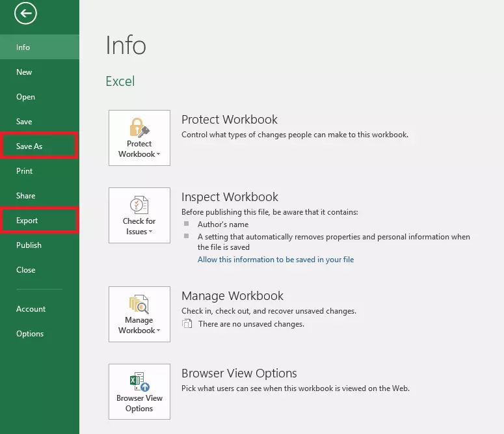504x434 pixels.
Task: Expand the Protect Workbook dropdown arrow
Action: pos(158,154)
